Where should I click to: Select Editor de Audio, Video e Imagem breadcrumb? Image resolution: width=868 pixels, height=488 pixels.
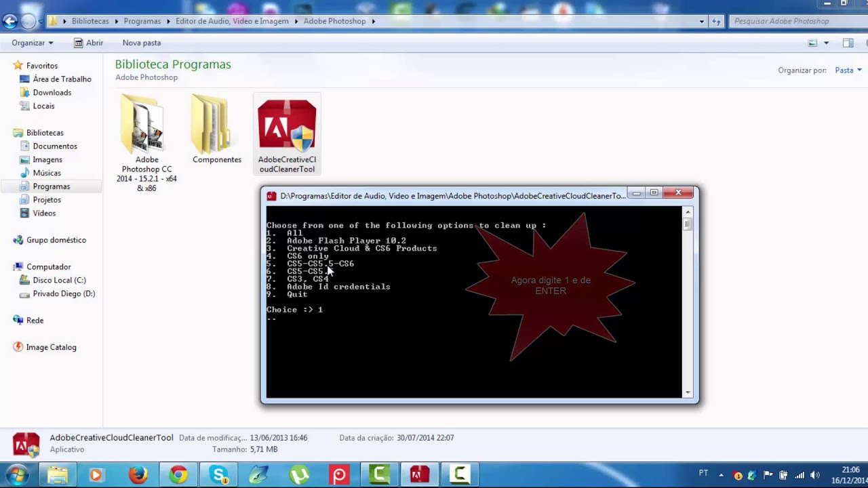coord(232,21)
